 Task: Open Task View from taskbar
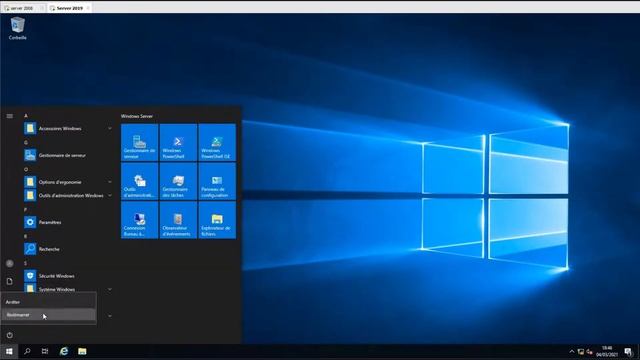tap(45, 351)
